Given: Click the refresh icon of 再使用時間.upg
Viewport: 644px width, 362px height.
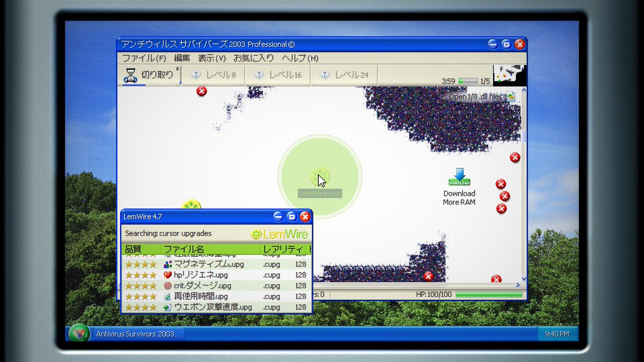Looking at the screenshot, I should coord(167,297).
